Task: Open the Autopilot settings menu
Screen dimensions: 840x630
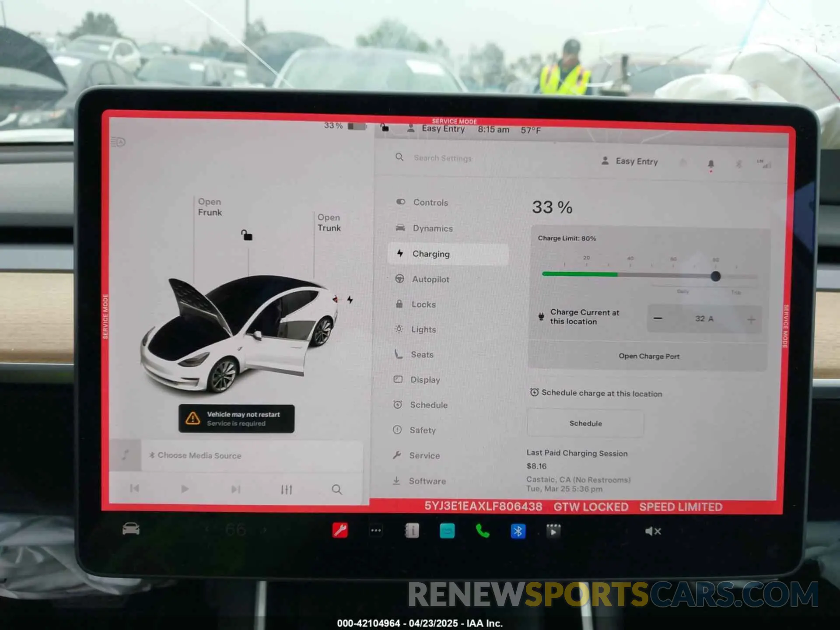Action: 422,279
